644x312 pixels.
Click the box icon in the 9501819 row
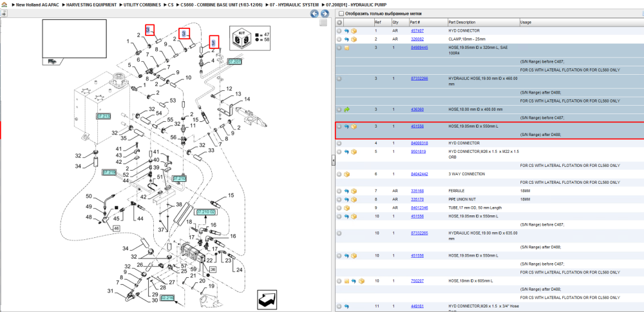coord(354,151)
